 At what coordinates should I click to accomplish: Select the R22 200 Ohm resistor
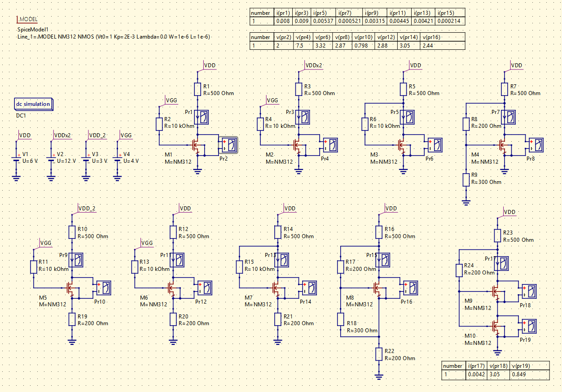pos(379,354)
